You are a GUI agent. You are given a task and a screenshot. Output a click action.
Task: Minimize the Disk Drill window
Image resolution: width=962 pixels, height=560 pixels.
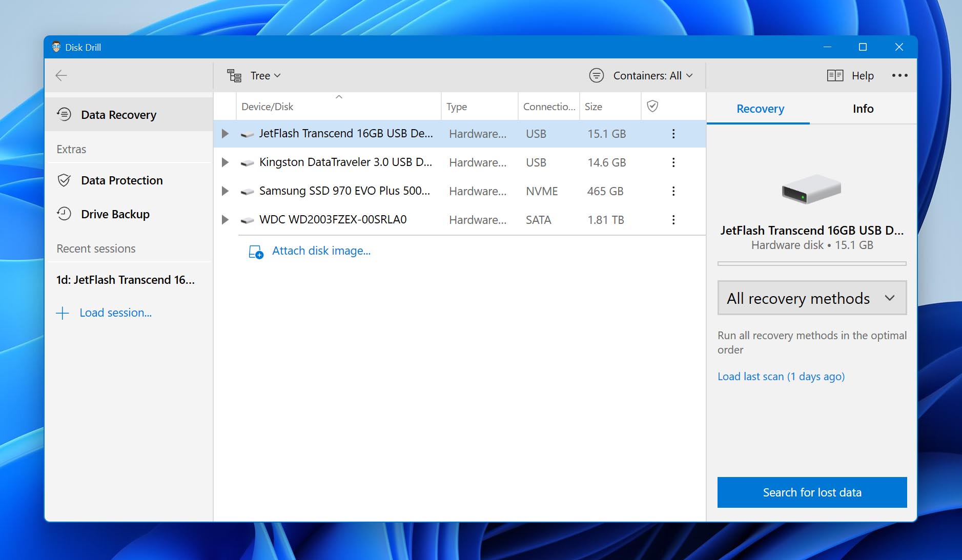point(827,47)
